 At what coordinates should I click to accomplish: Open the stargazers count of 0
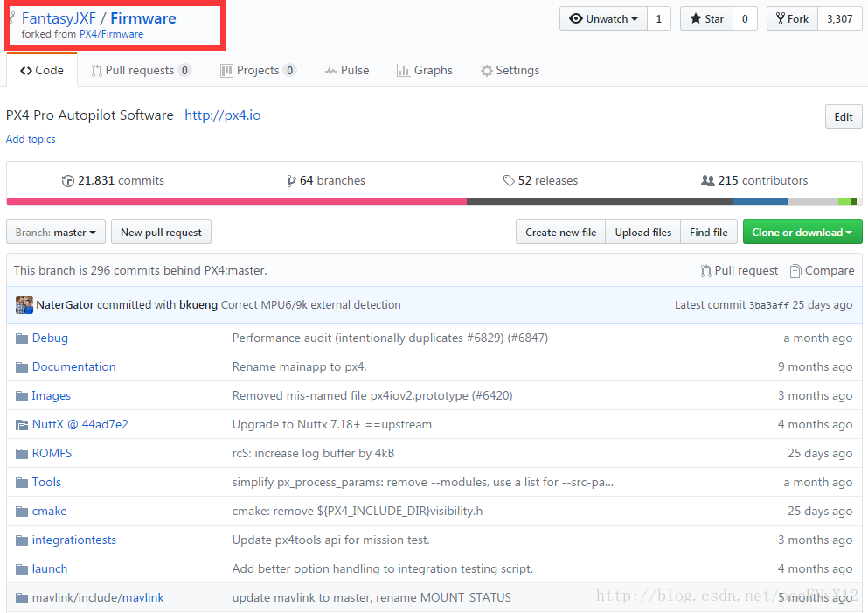pos(745,19)
